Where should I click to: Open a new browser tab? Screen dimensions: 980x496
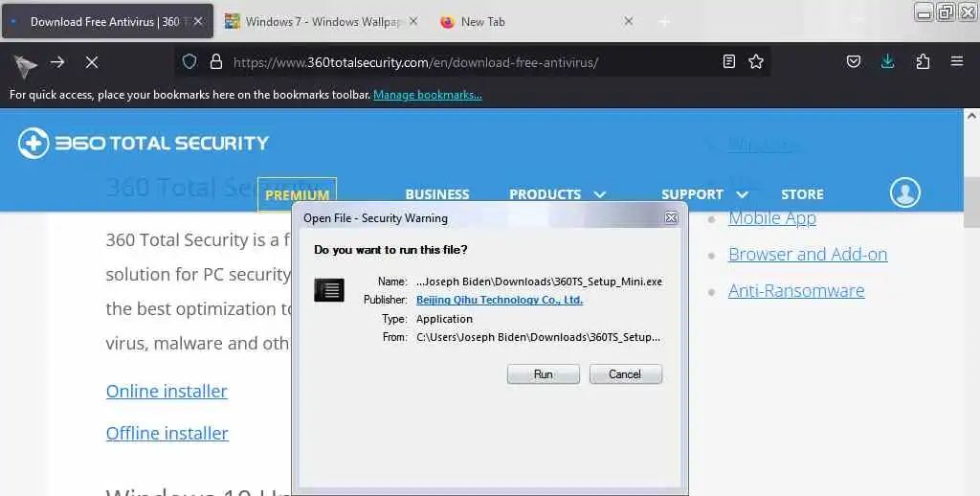pyautogui.click(x=664, y=22)
